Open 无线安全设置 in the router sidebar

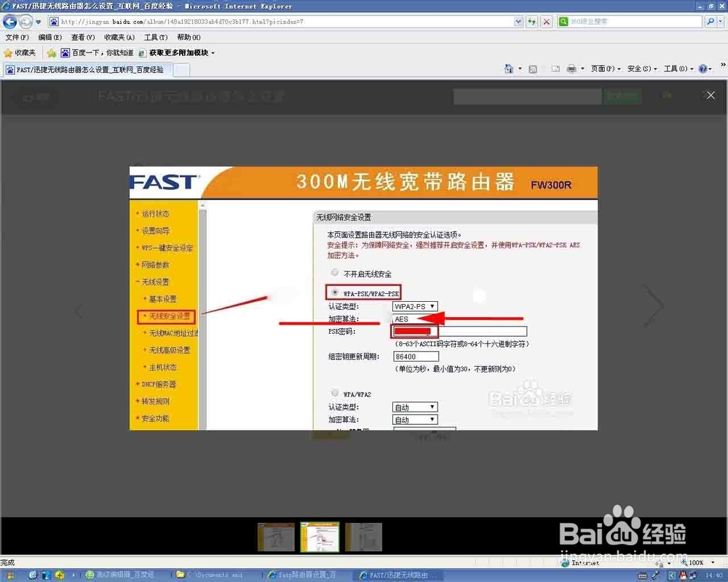[x=169, y=316]
